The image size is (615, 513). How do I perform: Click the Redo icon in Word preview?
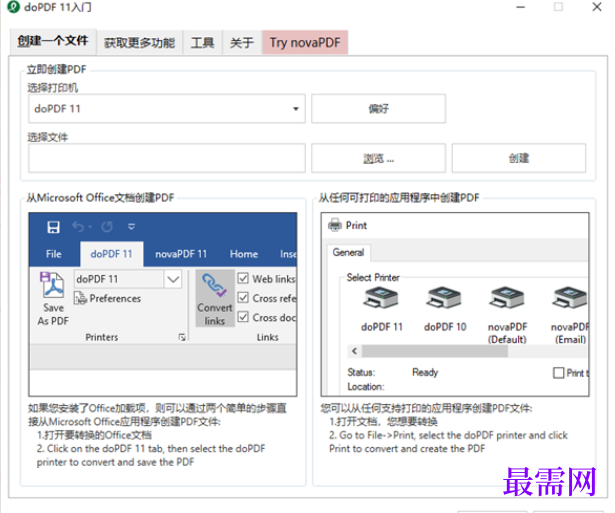pos(107,227)
